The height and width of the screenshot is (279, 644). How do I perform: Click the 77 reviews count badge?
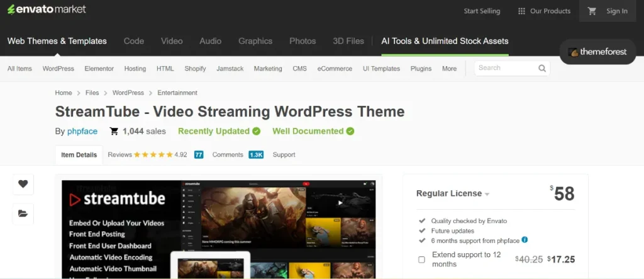[x=199, y=155]
